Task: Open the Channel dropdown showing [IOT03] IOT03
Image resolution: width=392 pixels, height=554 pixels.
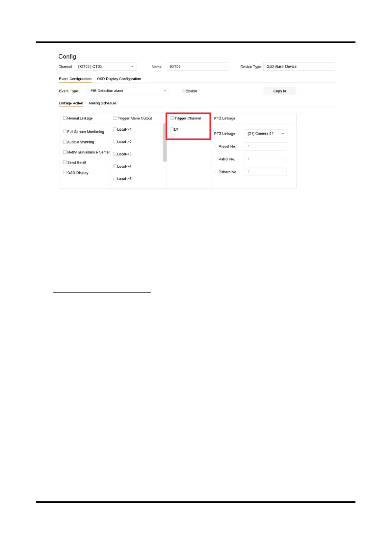Action: pyautogui.click(x=105, y=66)
